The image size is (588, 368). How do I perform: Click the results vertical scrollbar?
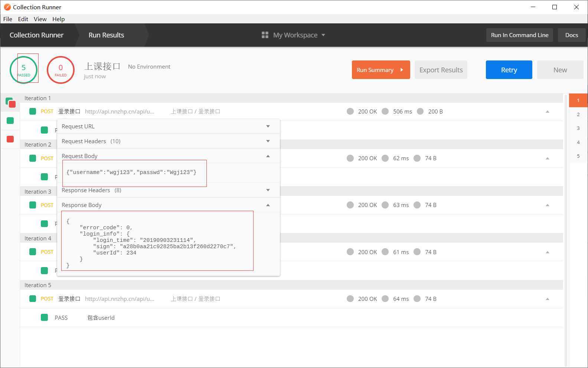tap(566, 230)
